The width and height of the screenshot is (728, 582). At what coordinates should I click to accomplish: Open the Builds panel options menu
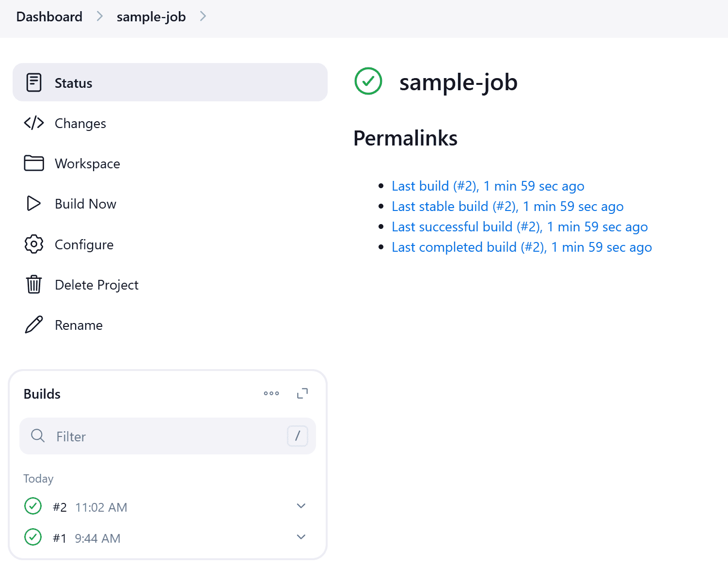pyautogui.click(x=271, y=393)
